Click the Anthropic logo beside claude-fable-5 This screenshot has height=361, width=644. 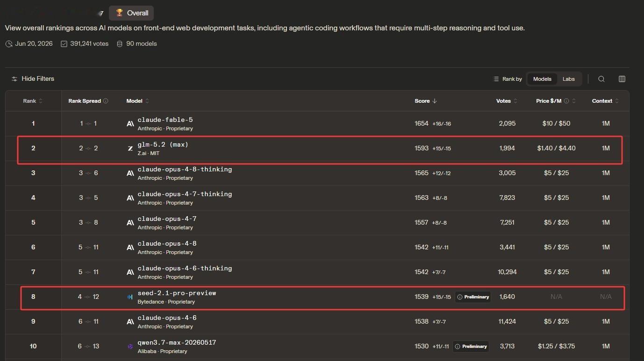[130, 124]
